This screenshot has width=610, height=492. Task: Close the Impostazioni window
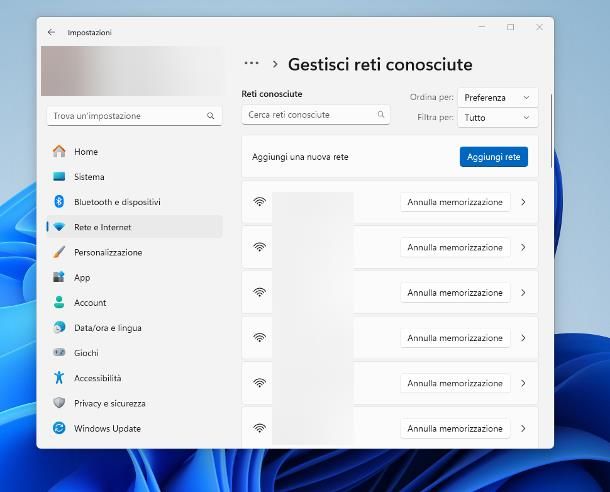539,27
